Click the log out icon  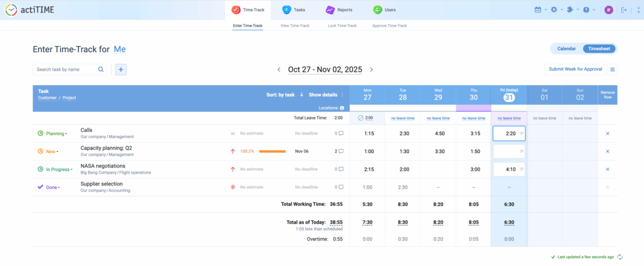(624, 10)
